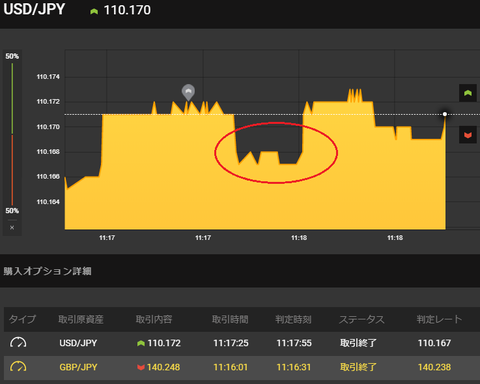Image resolution: width=480 pixels, height=384 pixels.
Task: Click the タイプ column header
Action: tap(22, 319)
